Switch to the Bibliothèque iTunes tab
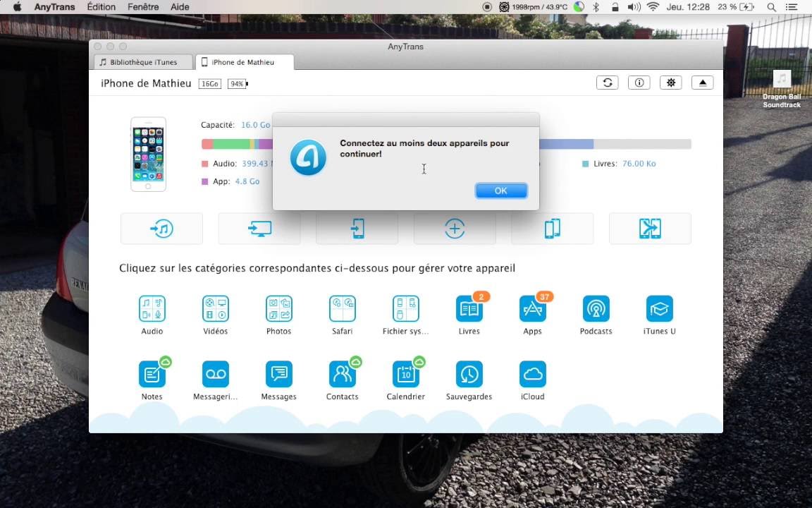 tap(143, 62)
